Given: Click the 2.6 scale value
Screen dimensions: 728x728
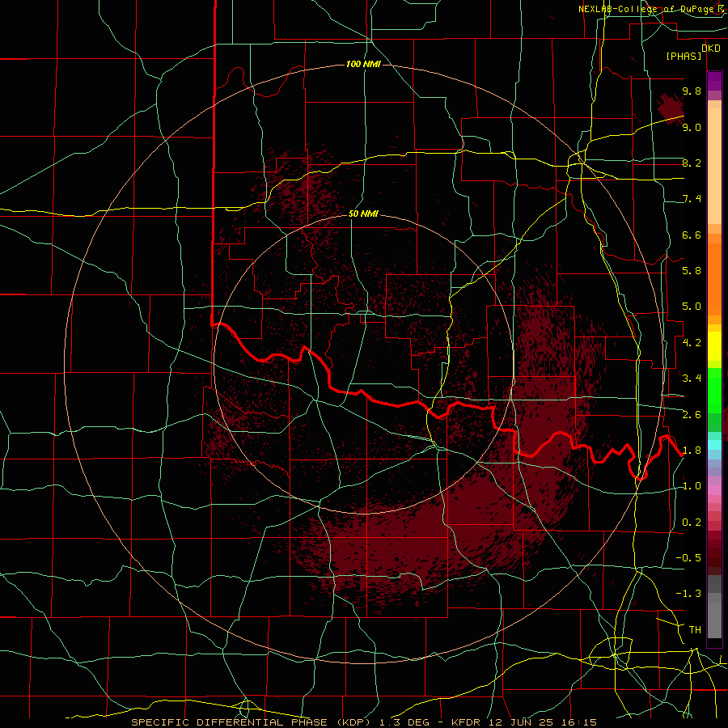Looking at the screenshot, I should pyautogui.click(x=692, y=415).
